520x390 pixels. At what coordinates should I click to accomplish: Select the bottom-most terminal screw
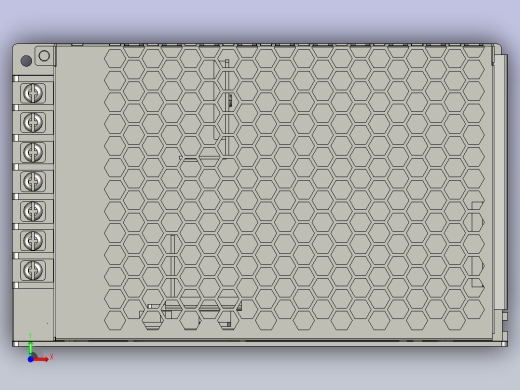[33, 270]
